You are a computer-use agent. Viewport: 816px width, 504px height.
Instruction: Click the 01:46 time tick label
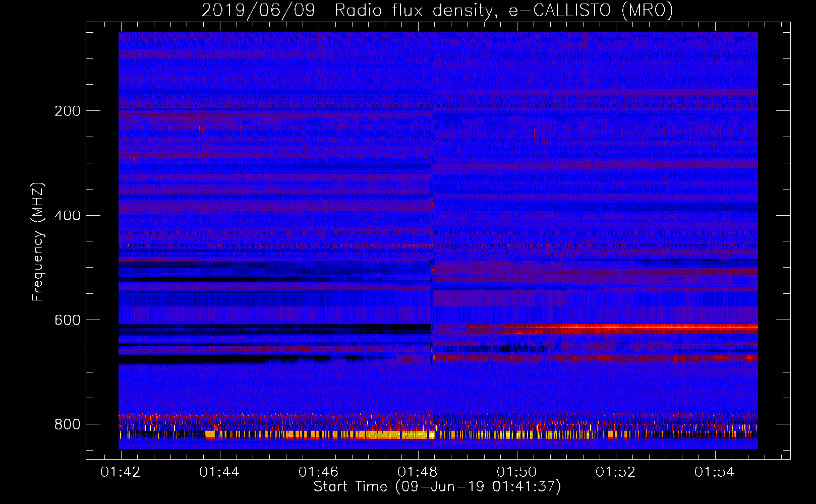pyautogui.click(x=318, y=472)
